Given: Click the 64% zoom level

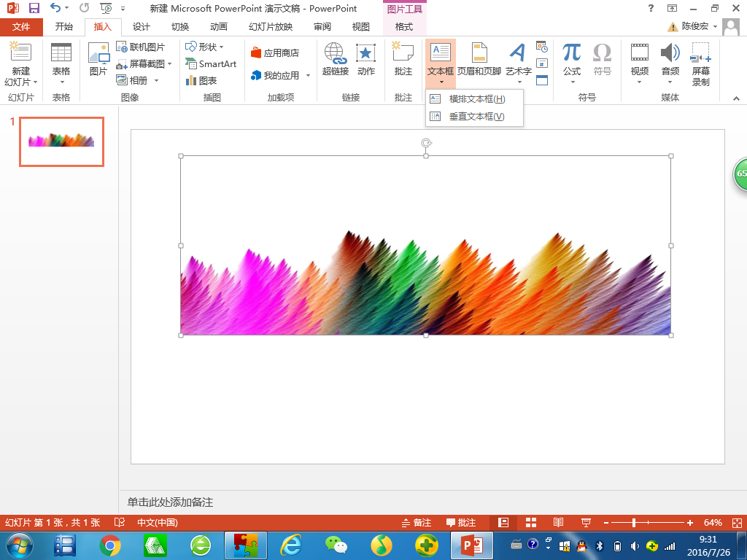Looking at the screenshot, I should tap(713, 522).
